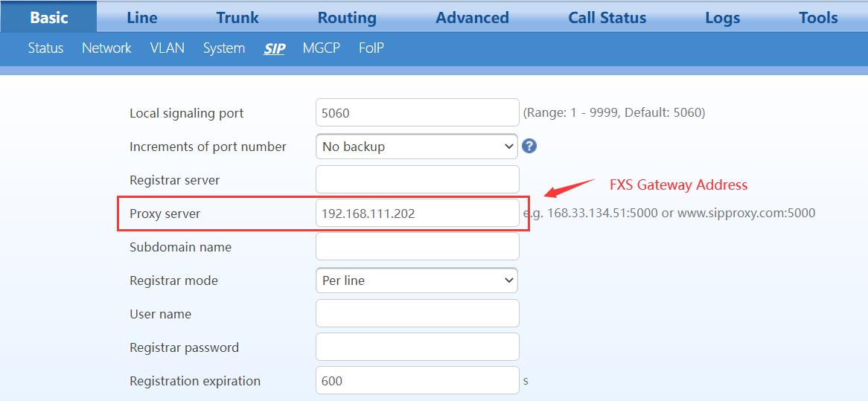Navigate to the FoIP submenu
Image resolution: width=868 pixels, height=401 pixels.
tap(371, 48)
